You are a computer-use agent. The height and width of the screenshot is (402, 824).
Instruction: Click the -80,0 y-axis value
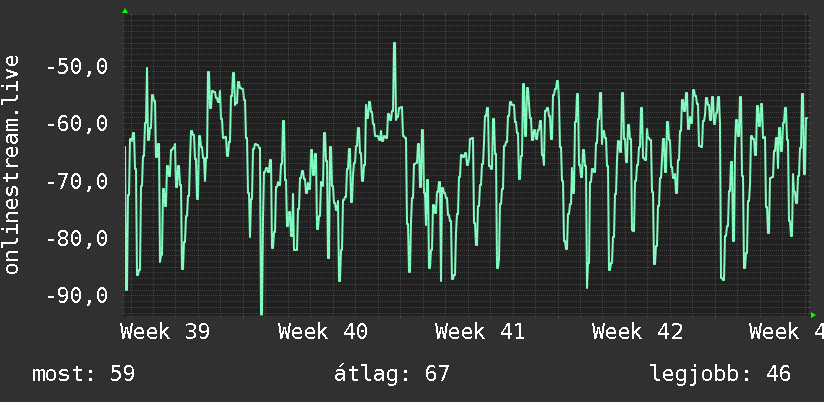77,239
